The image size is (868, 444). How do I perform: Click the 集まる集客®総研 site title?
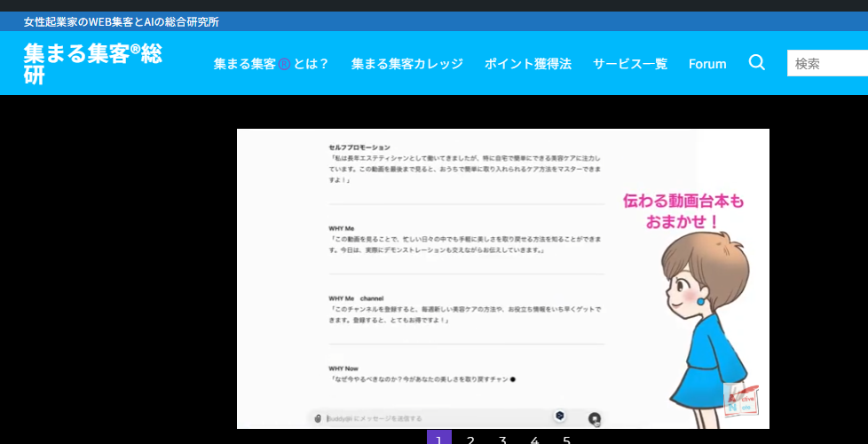[92, 64]
